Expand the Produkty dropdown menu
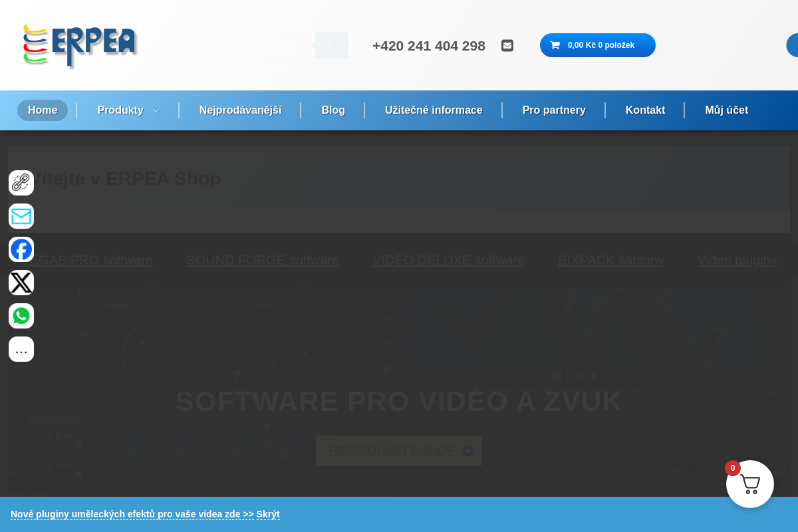Image resolution: width=798 pixels, height=532 pixels. pos(128,110)
